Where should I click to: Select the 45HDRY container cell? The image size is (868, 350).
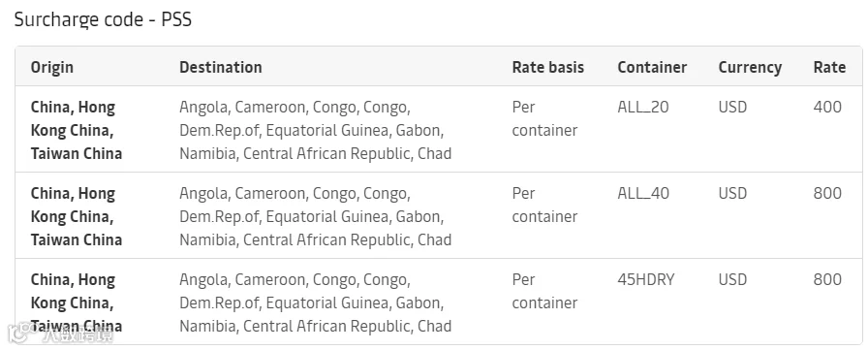coord(646,279)
